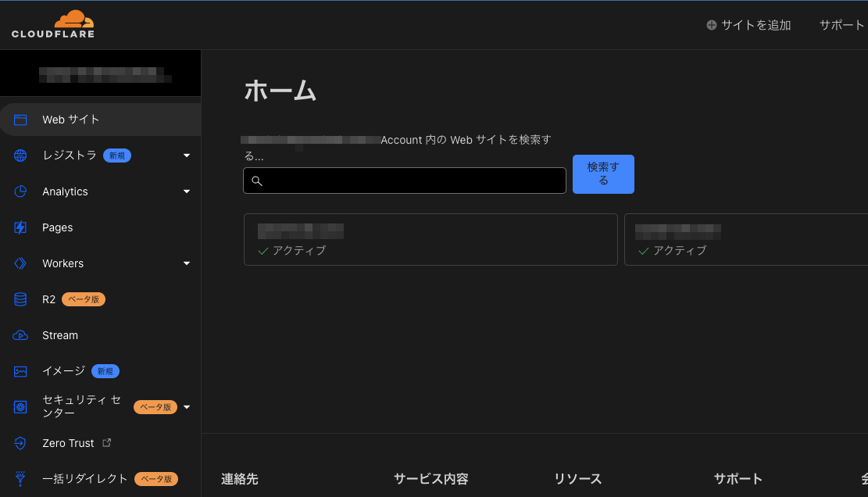Click the ベータ版 badge next to R2

click(84, 299)
